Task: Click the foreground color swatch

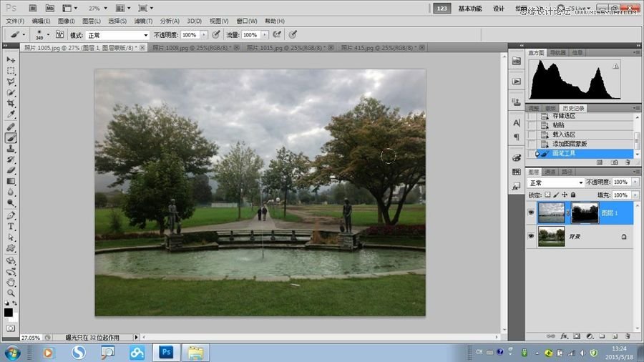Action: (x=8, y=313)
